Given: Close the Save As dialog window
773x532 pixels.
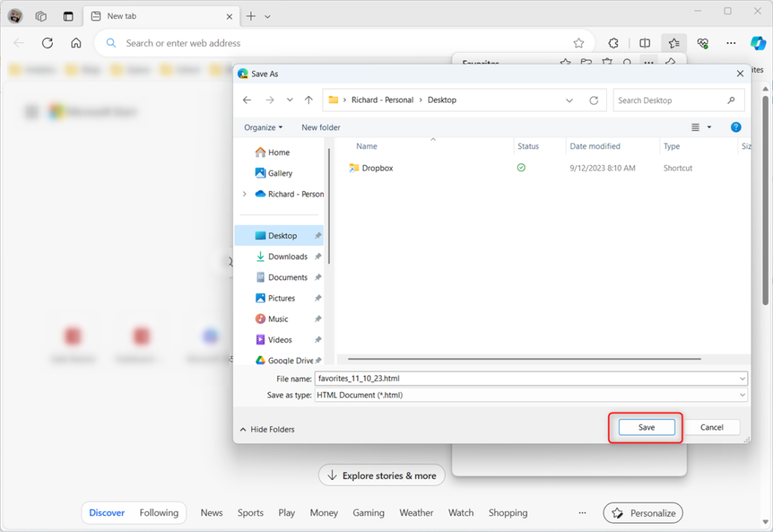Looking at the screenshot, I should (740, 74).
